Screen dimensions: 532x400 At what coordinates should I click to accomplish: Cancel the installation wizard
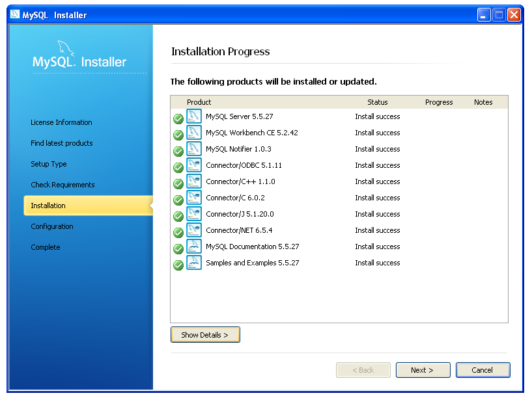point(483,370)
